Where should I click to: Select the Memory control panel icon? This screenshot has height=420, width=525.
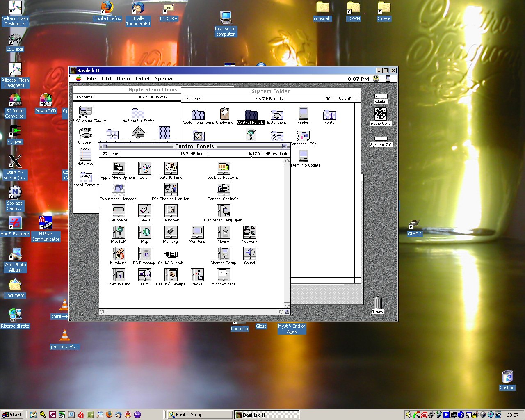(171, 232)
